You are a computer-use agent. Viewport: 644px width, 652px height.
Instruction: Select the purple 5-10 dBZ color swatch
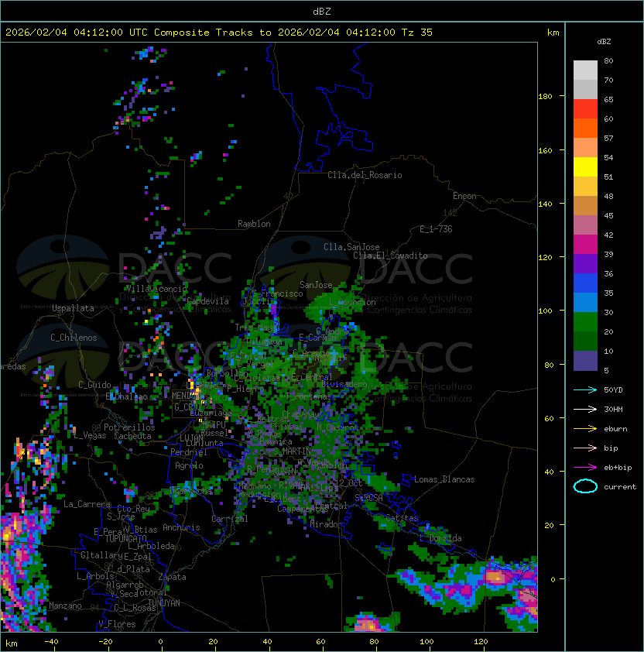585,361
